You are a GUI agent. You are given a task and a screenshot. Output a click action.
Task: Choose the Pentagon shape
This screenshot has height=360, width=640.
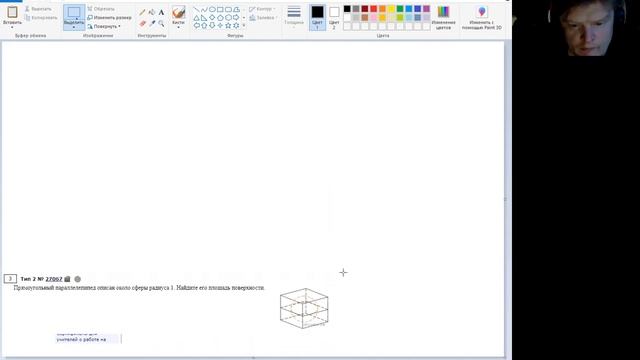click(x=220, y=18)
